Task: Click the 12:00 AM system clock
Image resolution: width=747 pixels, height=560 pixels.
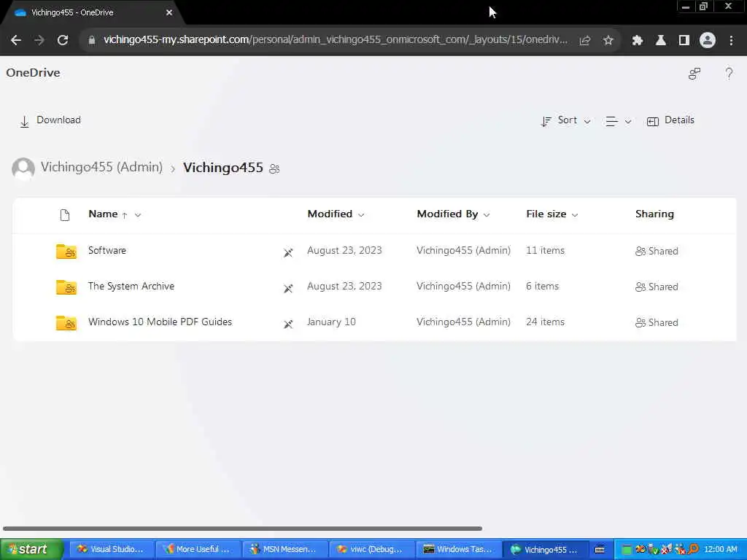Action: point(720,550)
